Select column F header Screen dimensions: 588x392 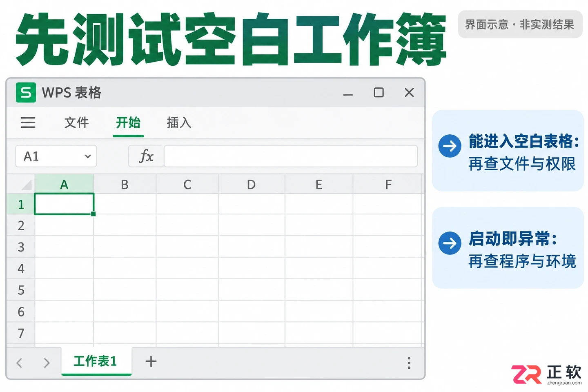point(387,184)
